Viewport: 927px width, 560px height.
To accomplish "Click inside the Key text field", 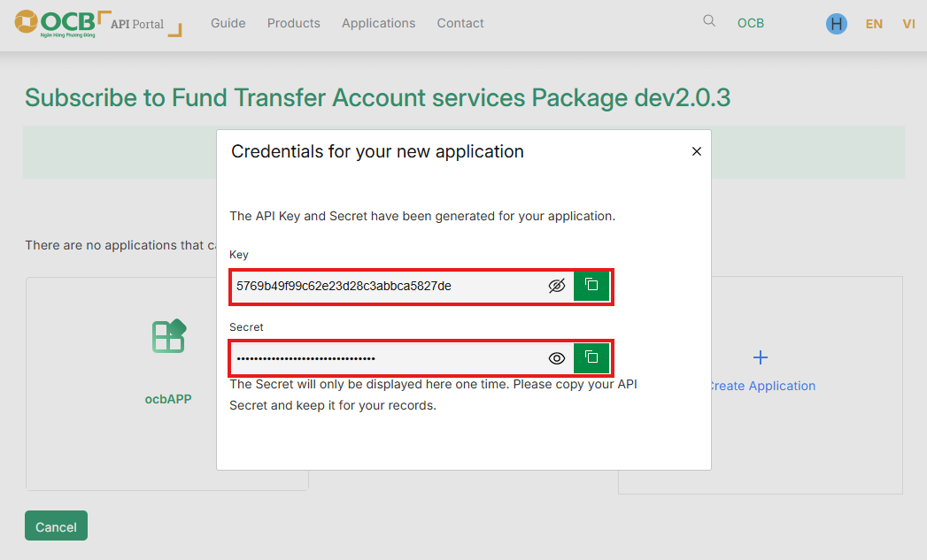I will [x=385, y=286].
